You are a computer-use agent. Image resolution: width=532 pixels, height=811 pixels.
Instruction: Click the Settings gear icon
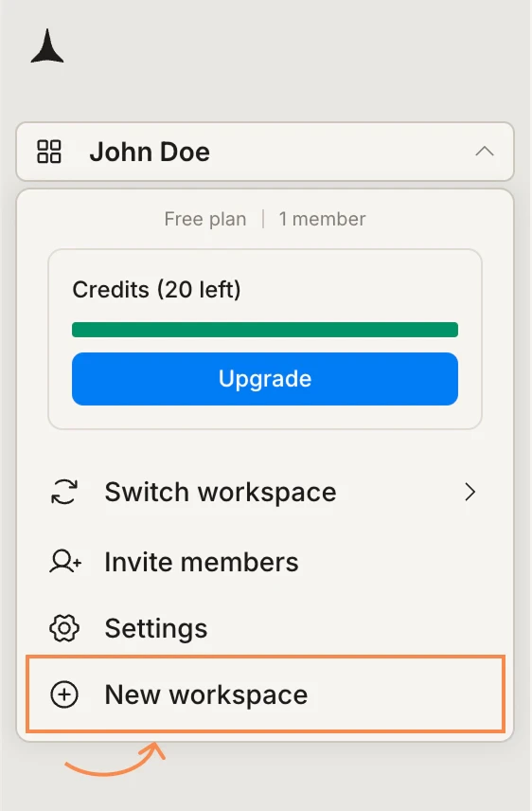(x=64, y=628)
